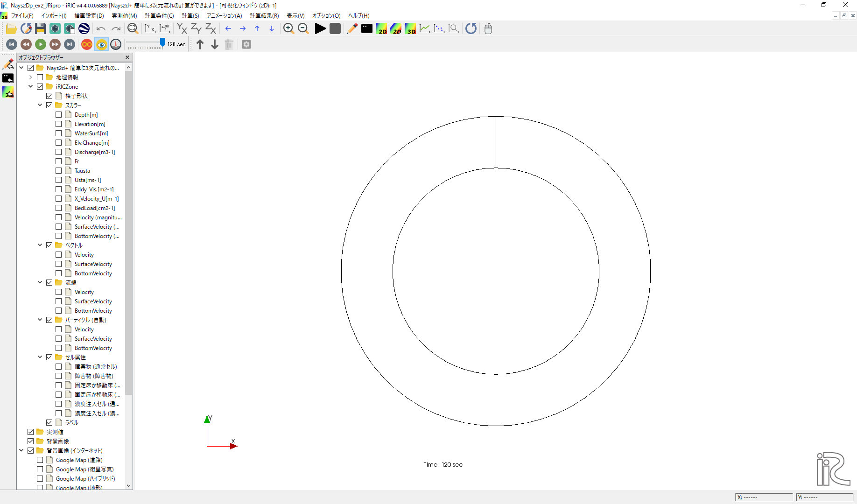The image size is (857, 504).
Task: Click the mouse hint icon
Action: [x=488, y=29]
